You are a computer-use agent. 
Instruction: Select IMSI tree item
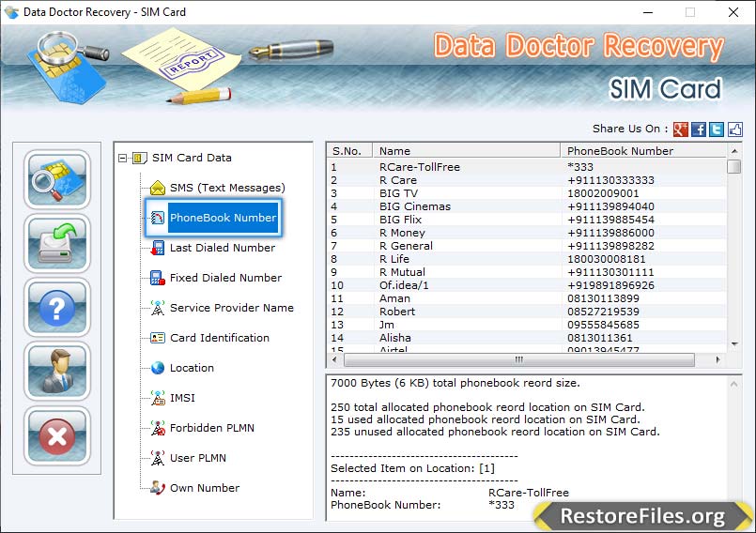tap(182, 398)
